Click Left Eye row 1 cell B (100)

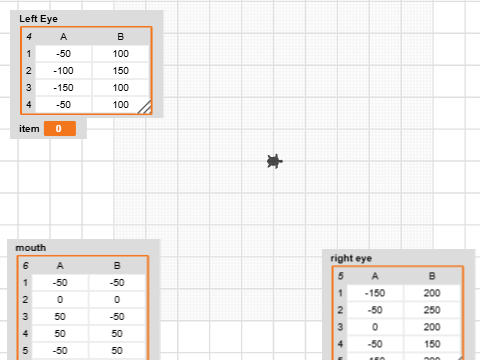click(121, 54)
